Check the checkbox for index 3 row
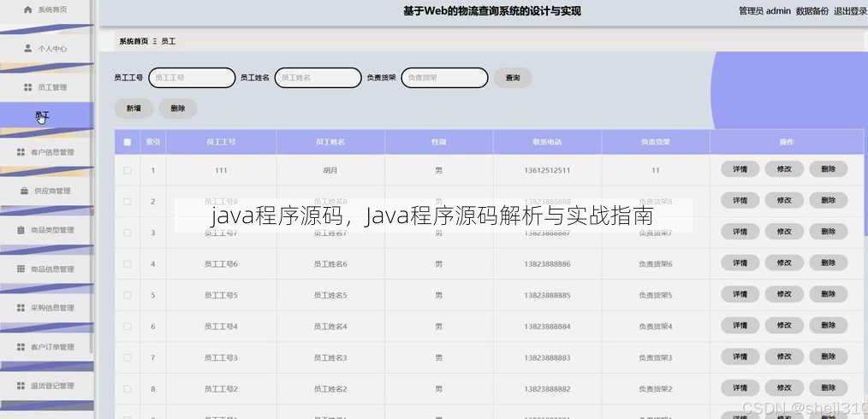 click(128, 233)
